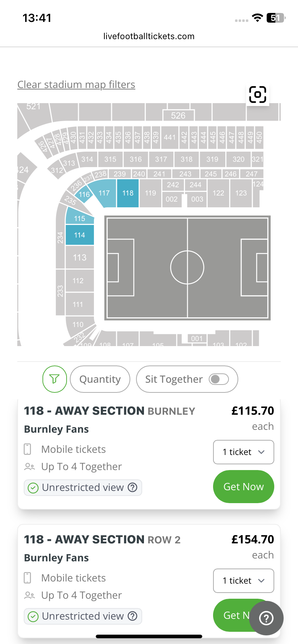Open the floating help question mark button

pos(266,618)
